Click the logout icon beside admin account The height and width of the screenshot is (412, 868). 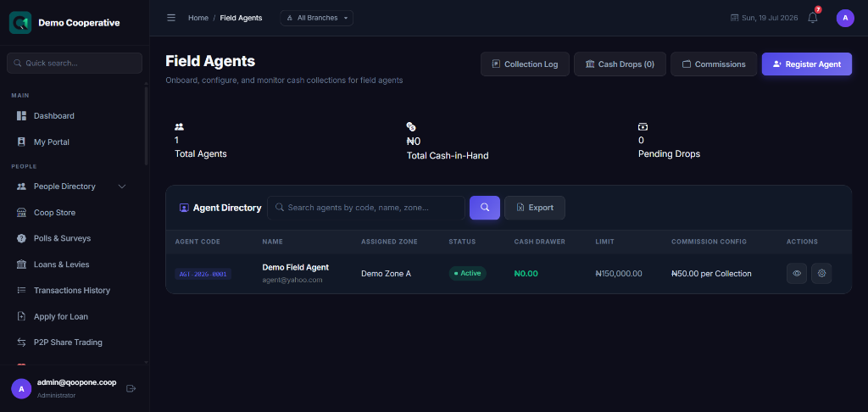131,388
